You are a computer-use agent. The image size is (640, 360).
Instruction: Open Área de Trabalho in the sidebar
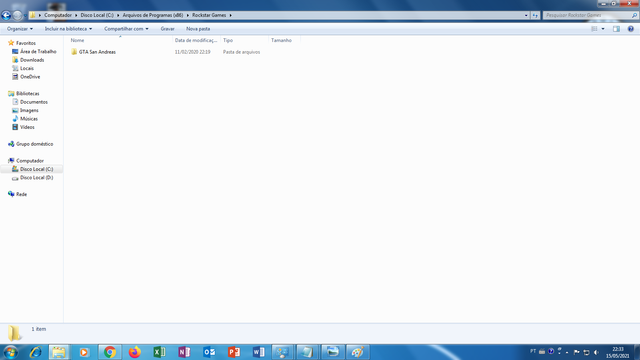pos(38,52)
